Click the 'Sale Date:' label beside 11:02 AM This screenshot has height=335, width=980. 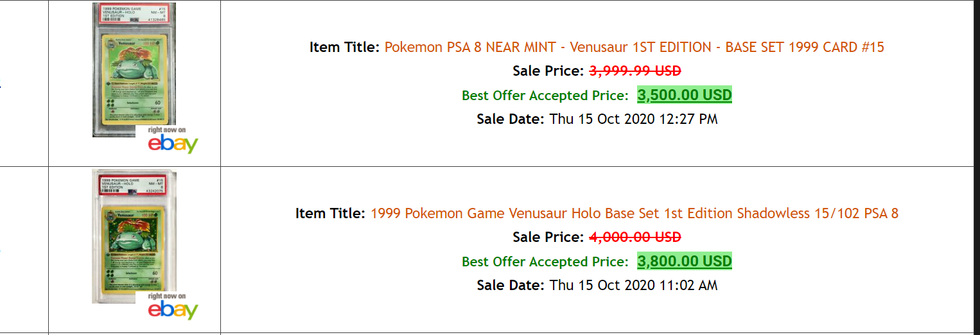coord(511,285)
